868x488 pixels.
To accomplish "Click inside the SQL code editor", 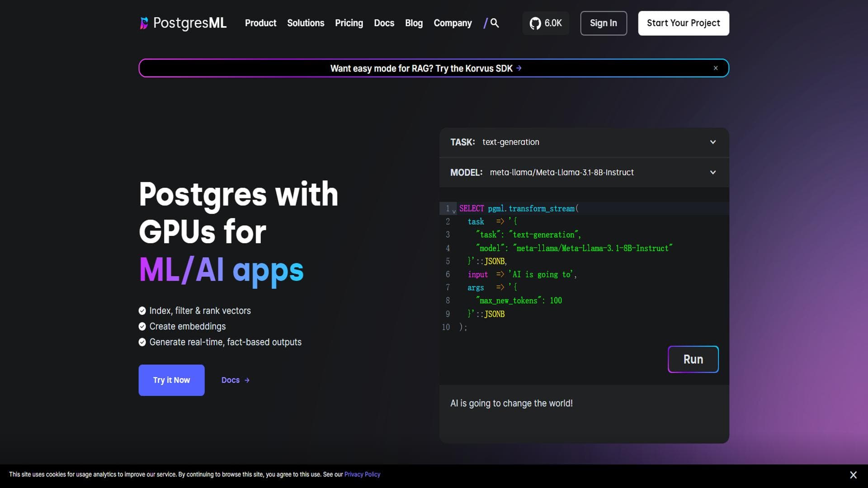I will click(584, 267).
